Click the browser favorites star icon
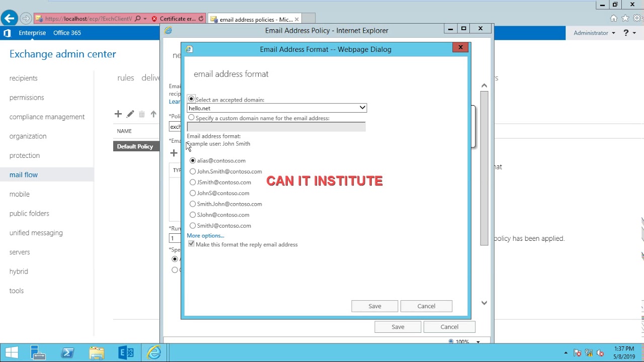This screenshot has height=362, width=644. point(625,19)
